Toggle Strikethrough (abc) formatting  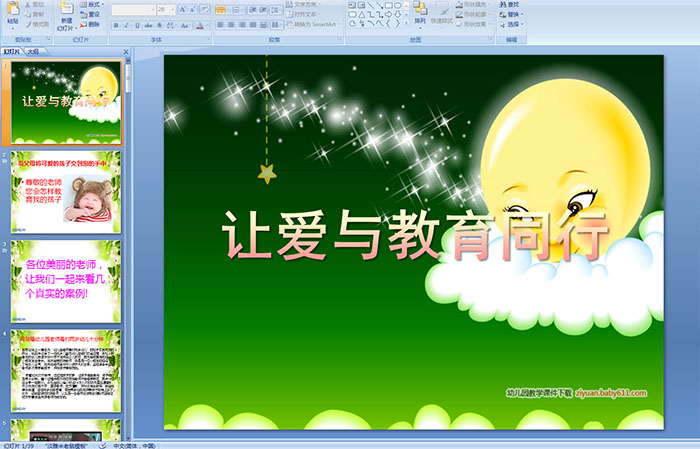click(x=149, y=25)
